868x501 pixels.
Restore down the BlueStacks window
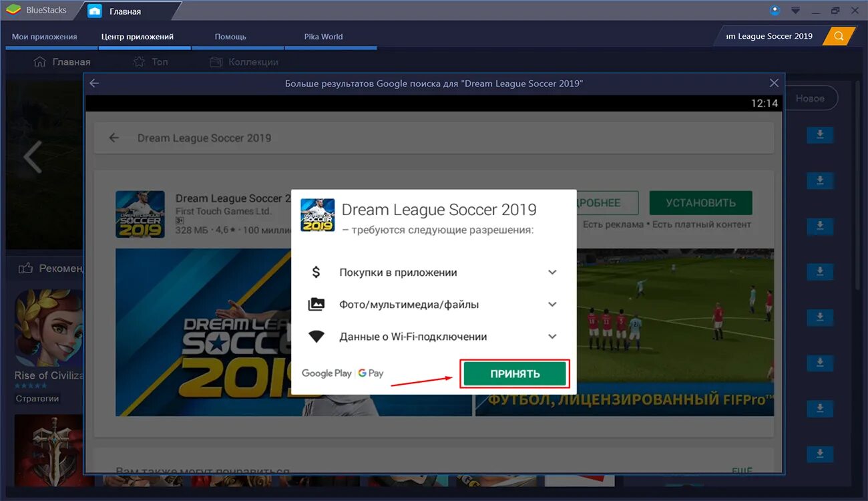(835, 11)
